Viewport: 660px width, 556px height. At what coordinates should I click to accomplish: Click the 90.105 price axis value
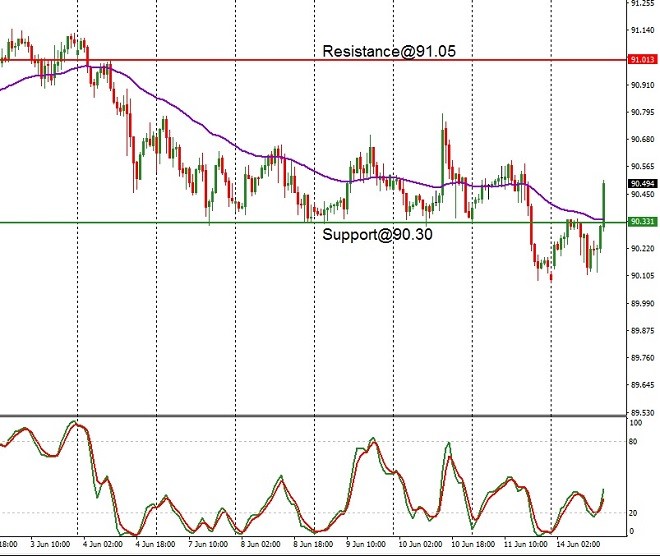(x=642, y=276)
